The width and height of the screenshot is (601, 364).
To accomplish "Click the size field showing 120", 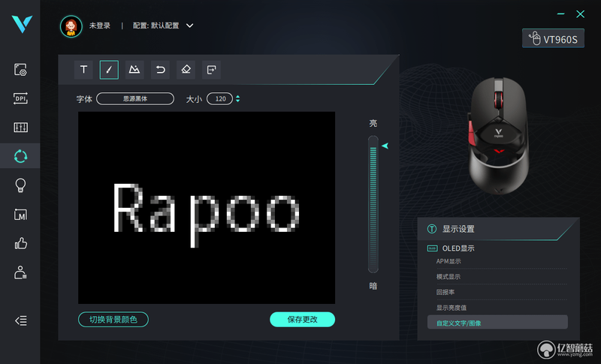I will [219, 99].
